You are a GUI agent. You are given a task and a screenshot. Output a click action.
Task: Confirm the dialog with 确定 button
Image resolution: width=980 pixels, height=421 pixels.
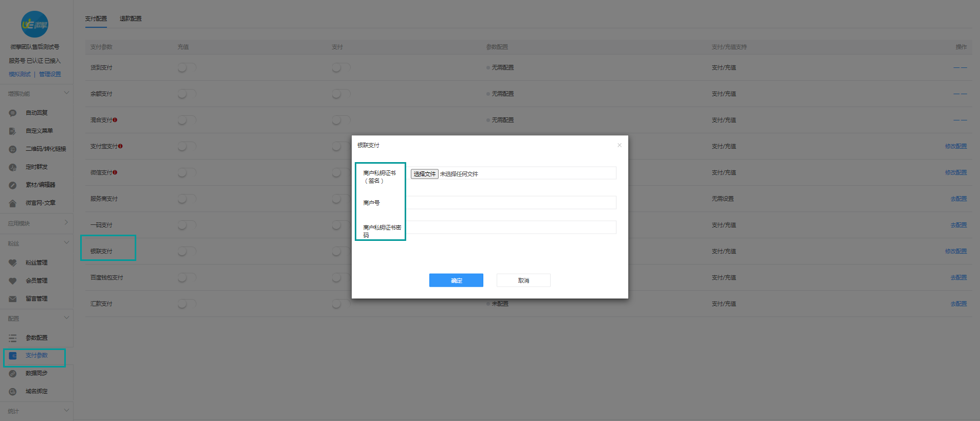(456, 280)
